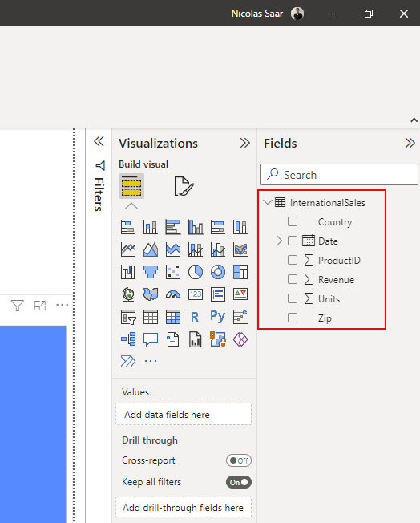Screen dimensions: 420x523
Task: Add a Multi-row card visual
Action: (218, 294)
